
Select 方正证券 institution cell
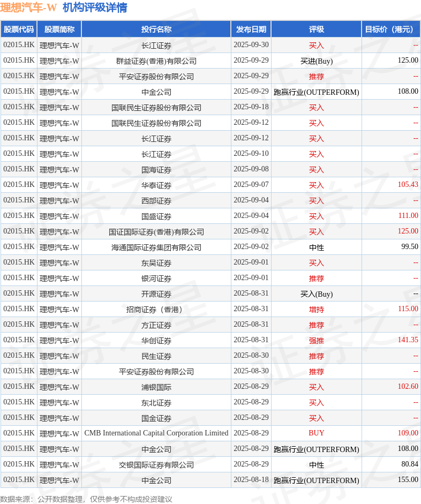click(156, 325)
